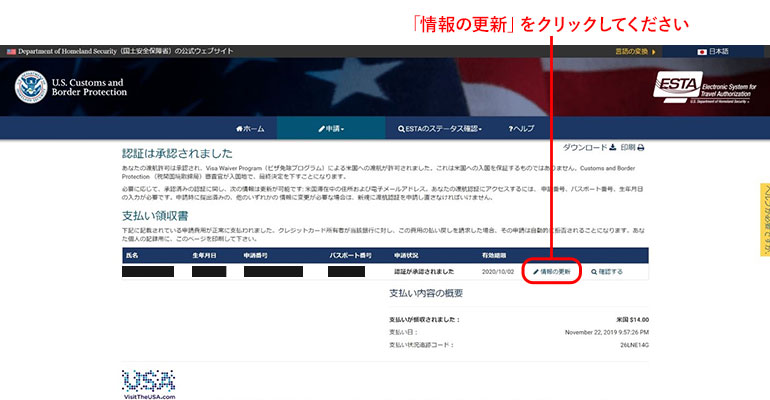Click the 支払い内容の概要 heading
This screenshot has height=400, width=770.
426,293
